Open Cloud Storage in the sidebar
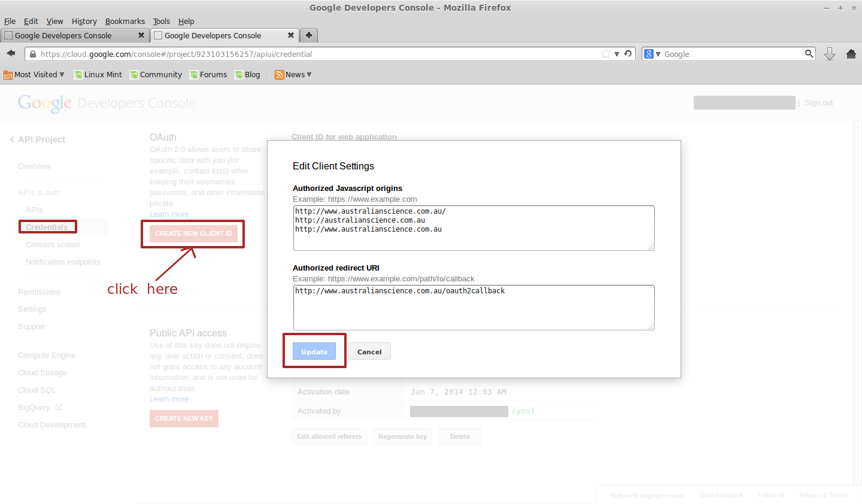862x504 pixels. (43, 373)
